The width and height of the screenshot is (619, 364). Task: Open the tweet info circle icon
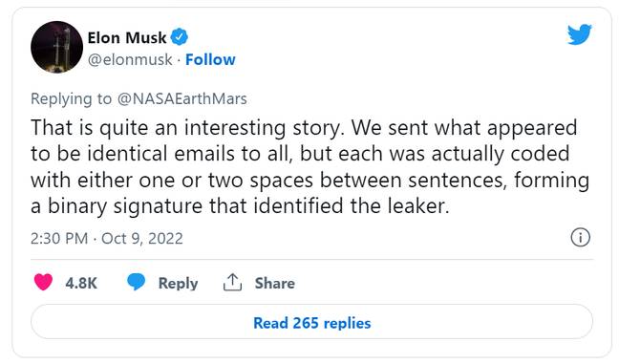pos(581,238)
